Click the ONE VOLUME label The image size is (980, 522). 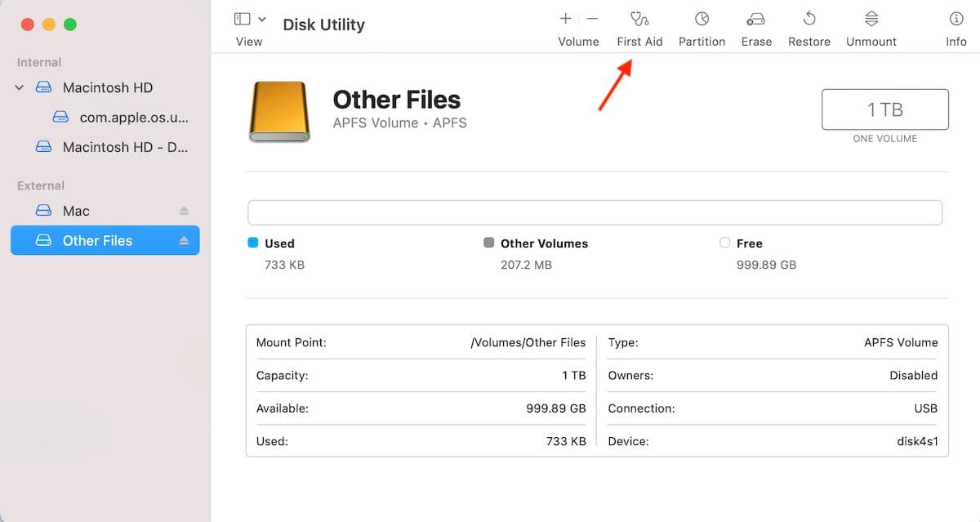point(885,139)
